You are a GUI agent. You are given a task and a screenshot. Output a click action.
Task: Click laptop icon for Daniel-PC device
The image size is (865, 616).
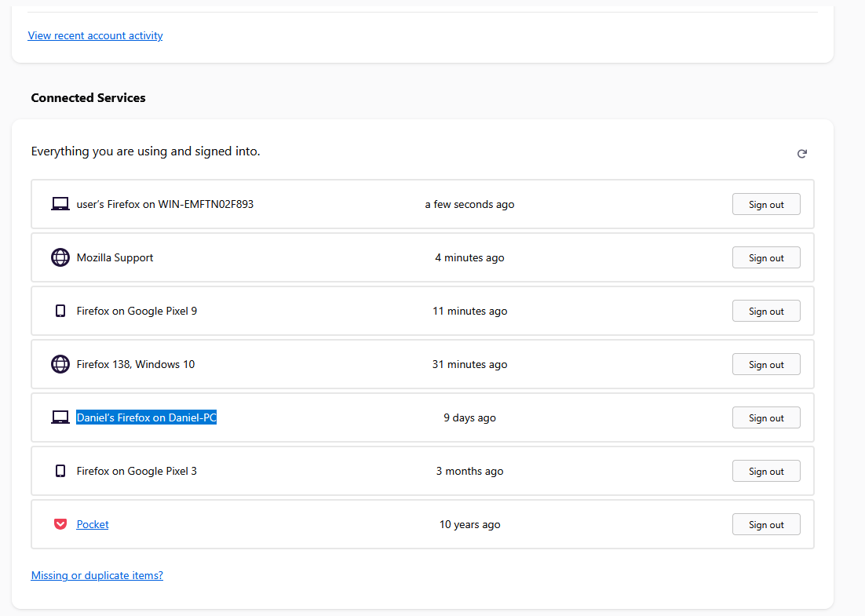(x=60, y=417)
